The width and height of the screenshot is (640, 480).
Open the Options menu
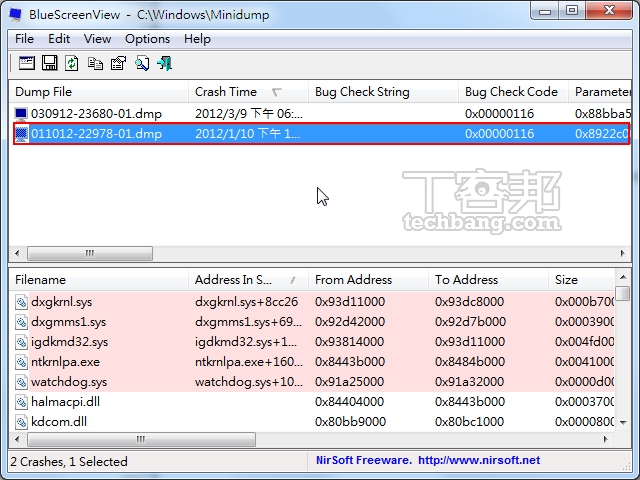point(147,38)
